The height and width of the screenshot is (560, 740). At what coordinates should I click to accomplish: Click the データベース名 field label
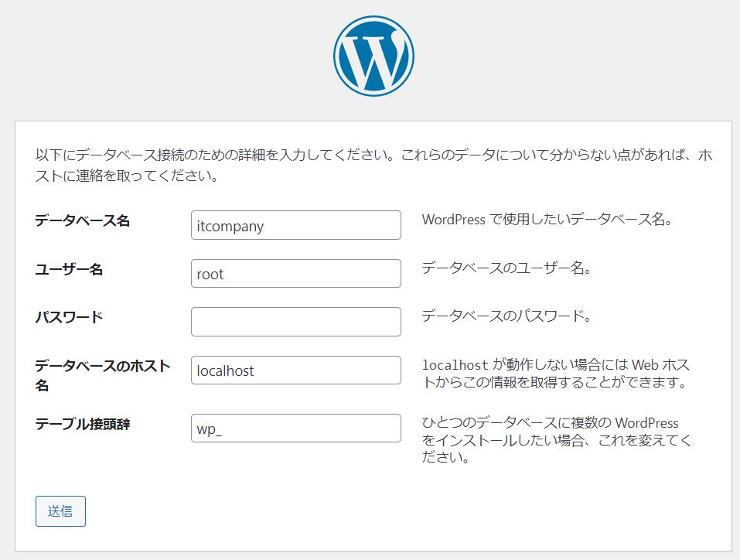pos(83,220)
